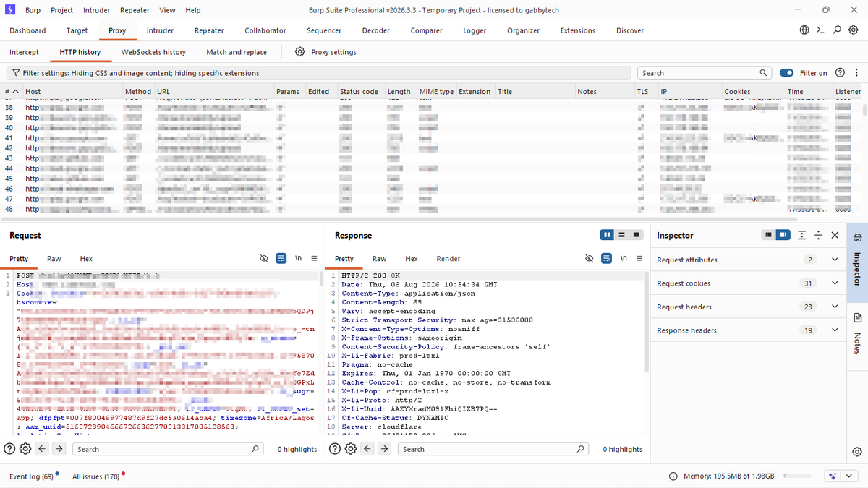Hide non-printable chars icon in Request pane
The height and width of the screenshot is (488, 868).
(x=264, y=258)
